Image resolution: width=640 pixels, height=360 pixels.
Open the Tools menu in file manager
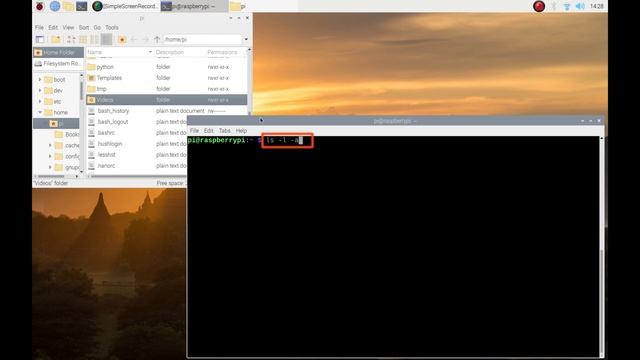tap(112, 27)
